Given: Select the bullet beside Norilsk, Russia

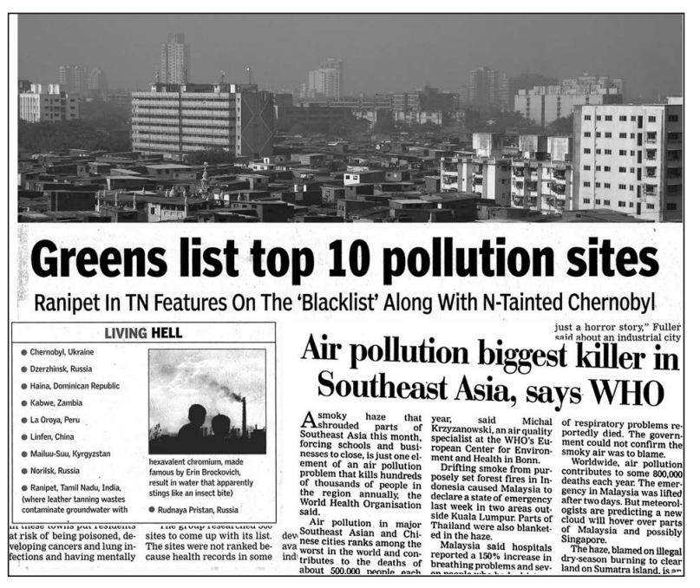Looking at the screenshot, I should pyautogui.click(x=24, y=471).
